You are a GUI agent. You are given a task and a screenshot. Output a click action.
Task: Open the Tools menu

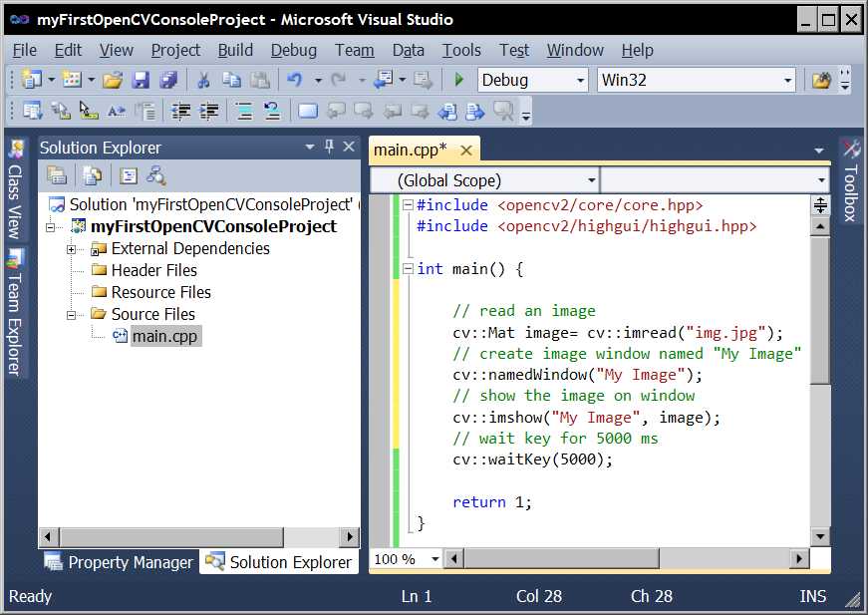(x=461, y=51)
